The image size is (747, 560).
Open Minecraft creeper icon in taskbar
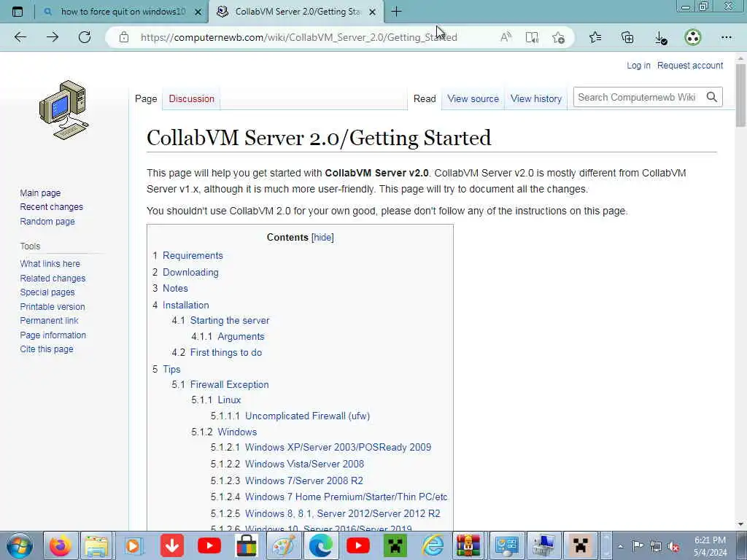coord(395,545)
